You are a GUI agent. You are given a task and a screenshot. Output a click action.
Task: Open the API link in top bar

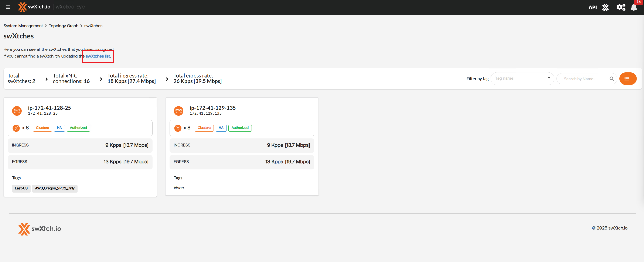(x=593, y=7)
